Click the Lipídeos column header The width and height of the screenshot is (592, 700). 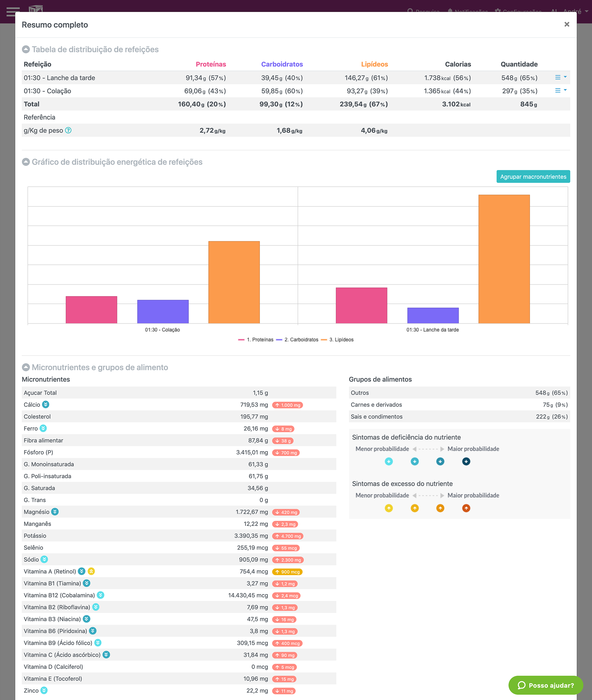click(375, 64)
